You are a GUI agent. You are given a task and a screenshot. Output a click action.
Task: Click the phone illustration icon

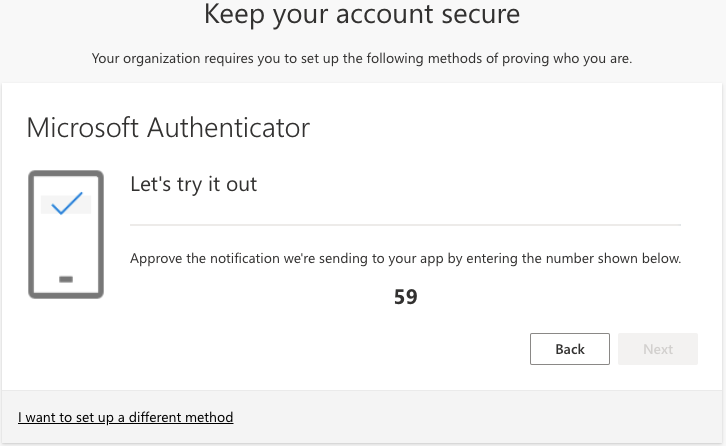[x=66, y=235]
